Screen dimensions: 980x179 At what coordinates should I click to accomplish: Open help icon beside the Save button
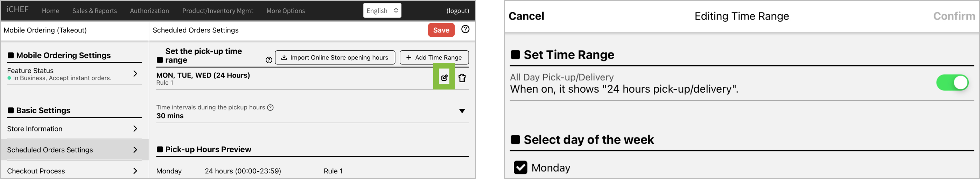pyautogui.click(x=465, y=29)
